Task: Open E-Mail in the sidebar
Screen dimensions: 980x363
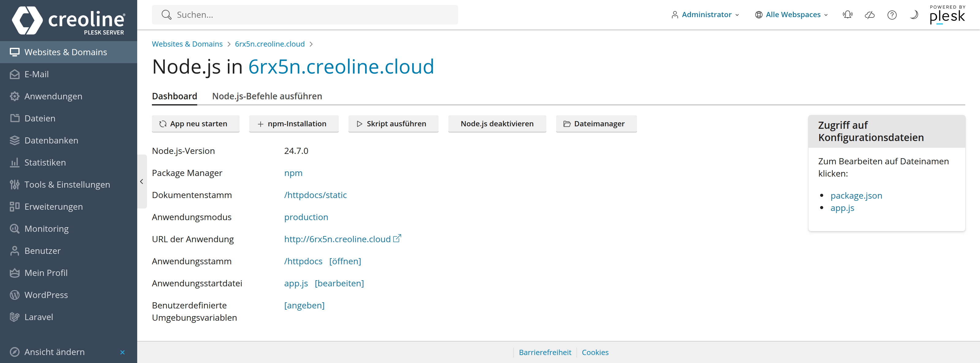Action: [69, 74]
